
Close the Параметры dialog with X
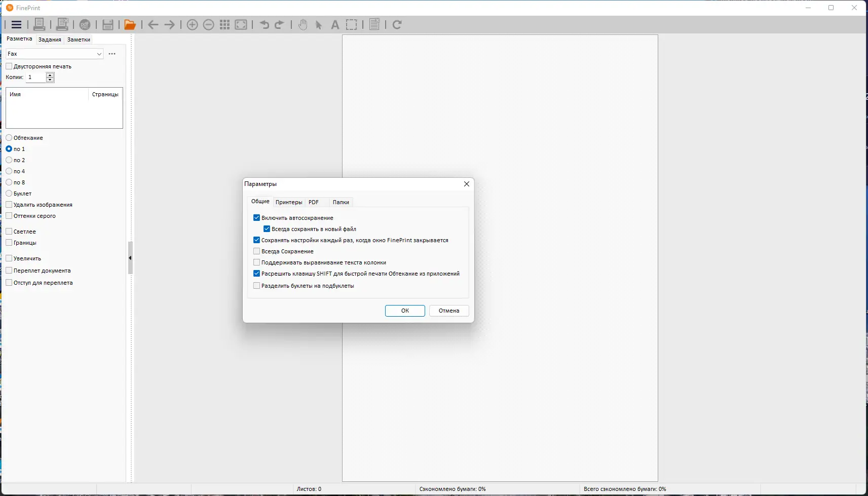[x=467, y=184]
